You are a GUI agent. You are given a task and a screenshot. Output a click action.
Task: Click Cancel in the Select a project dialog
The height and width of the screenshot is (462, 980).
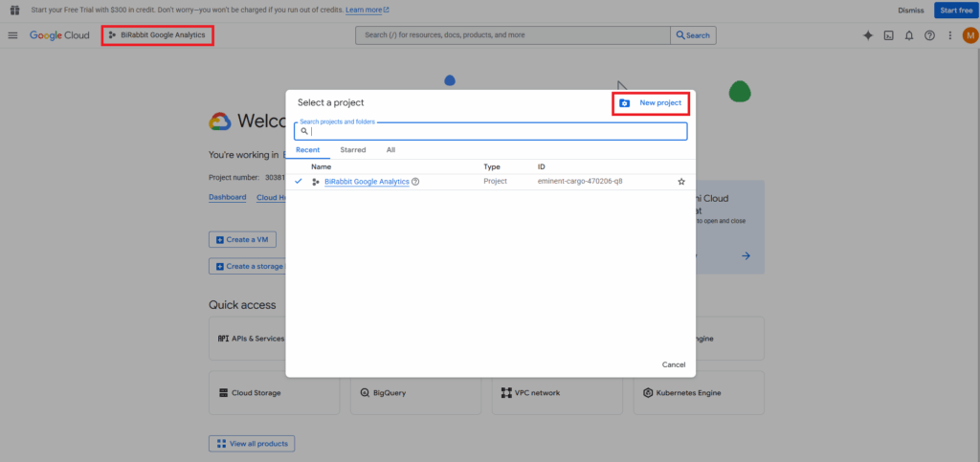click(674, 364)
